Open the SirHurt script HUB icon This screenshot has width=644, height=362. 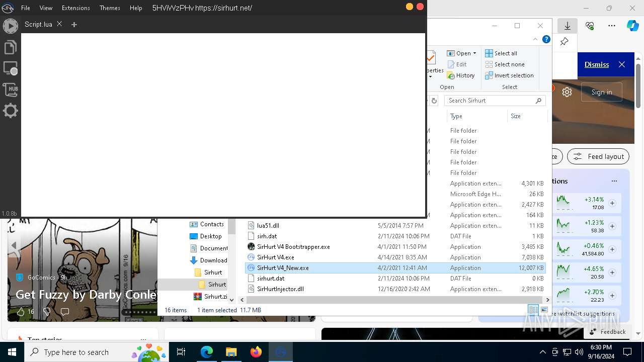tap(10, 89)
